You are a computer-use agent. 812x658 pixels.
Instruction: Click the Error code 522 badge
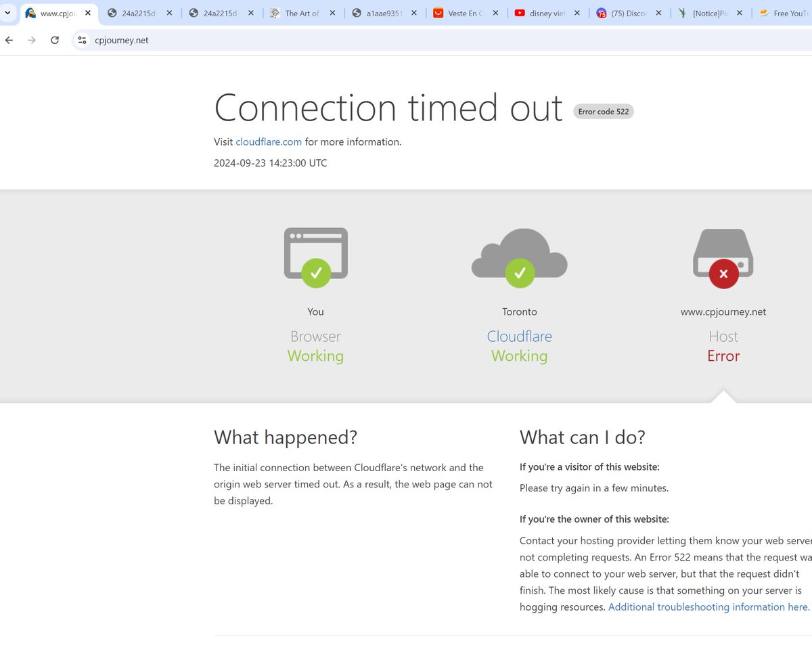(x=604, y=112)
